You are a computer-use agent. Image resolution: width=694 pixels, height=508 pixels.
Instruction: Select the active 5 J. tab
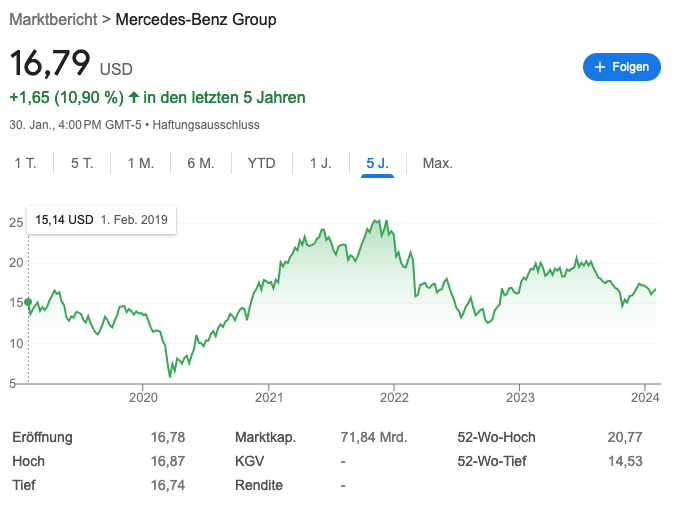click(378, 163)
